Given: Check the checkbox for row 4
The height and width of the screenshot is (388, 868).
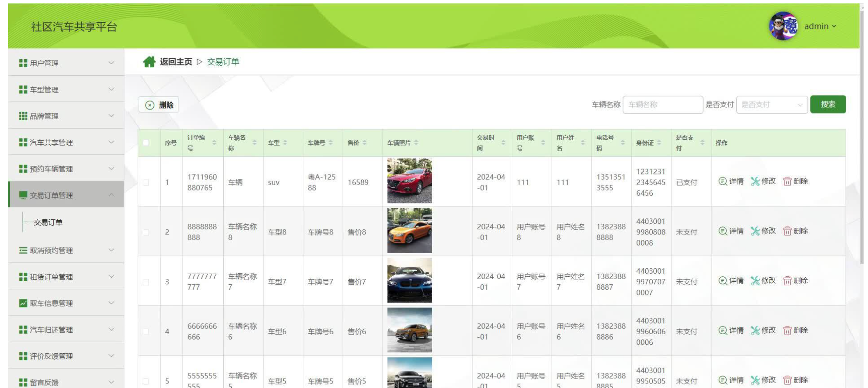Looking at the screenshot, I should (x=146, y=332).
